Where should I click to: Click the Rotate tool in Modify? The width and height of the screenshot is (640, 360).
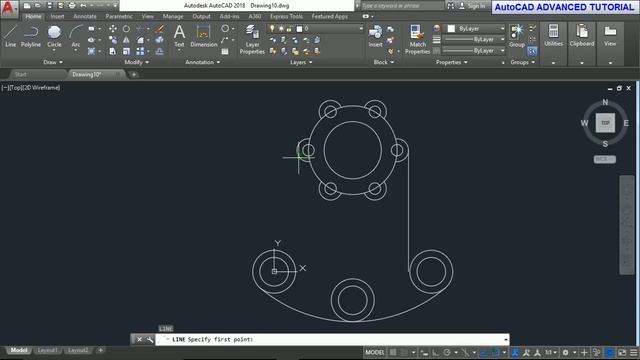pos(127,29)
